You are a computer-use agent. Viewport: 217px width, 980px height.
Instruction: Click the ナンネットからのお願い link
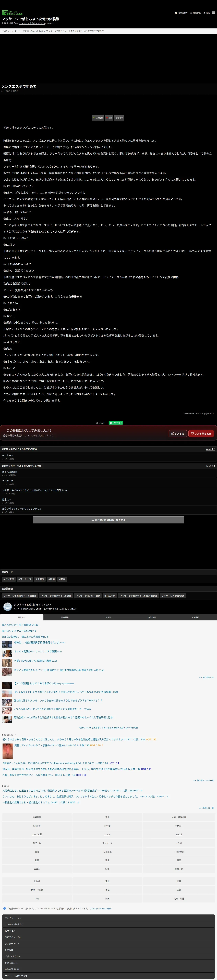[101, 909]
